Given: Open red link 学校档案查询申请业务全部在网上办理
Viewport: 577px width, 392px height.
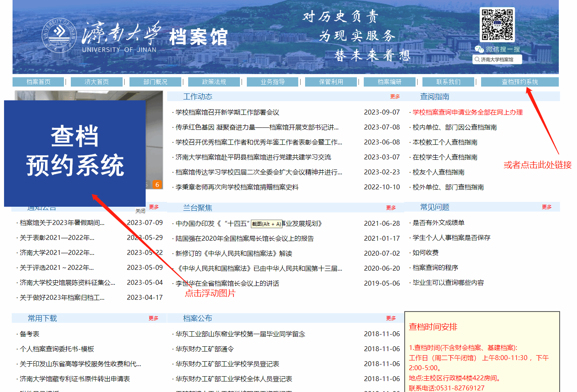Looking at the screenshot, I should (468, 112).
